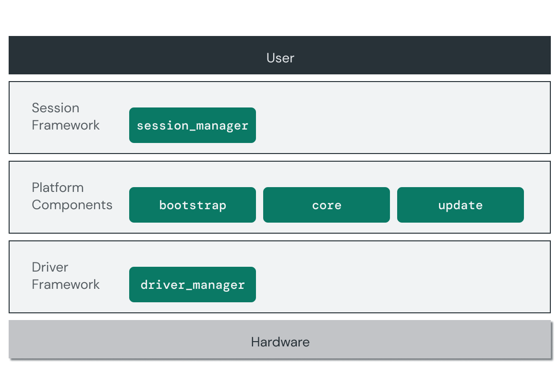Click the Driver Framework label
559x392 pixels.
[65, 276]
